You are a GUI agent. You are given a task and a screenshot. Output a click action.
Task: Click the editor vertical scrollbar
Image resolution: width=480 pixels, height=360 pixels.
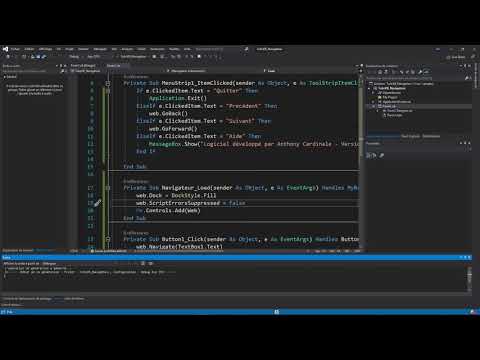click(361, 160)
